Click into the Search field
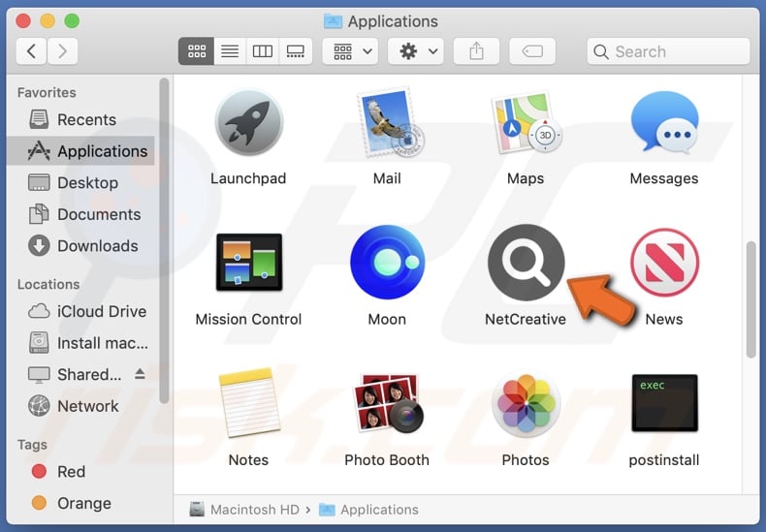This screenshot has width=766, height=532. coord(668,51)
